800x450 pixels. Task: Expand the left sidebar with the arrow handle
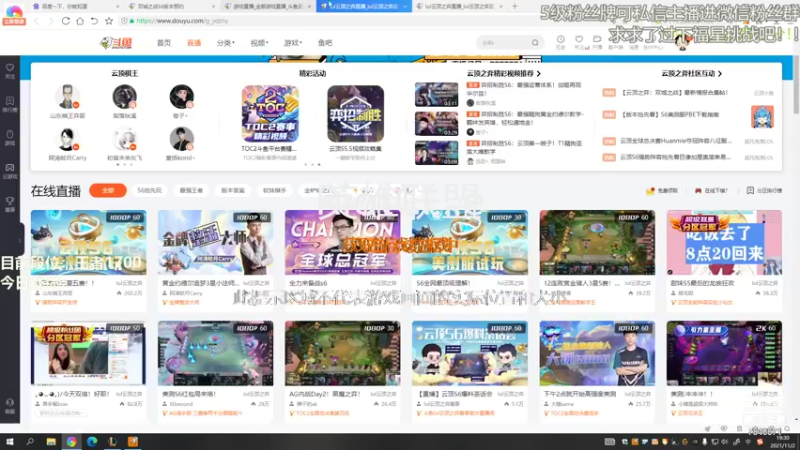pyautogui.click(x=20, y=240)
